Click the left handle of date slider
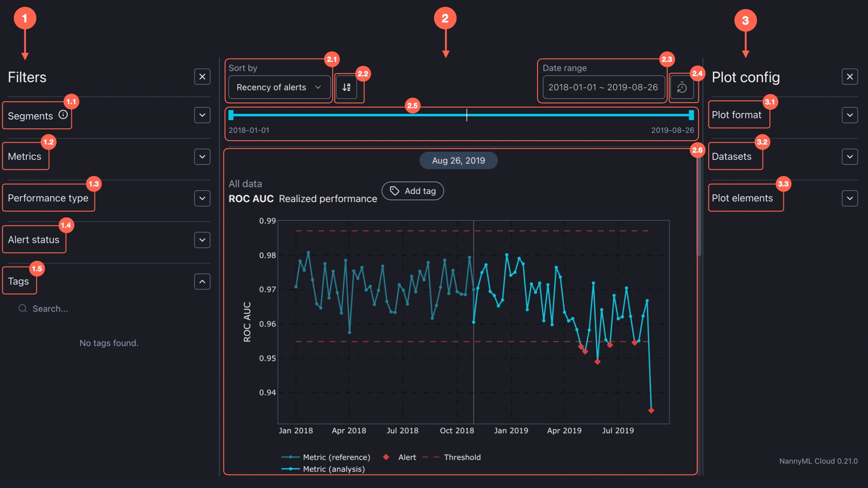The image size is (868, 488). pos(231,115)
